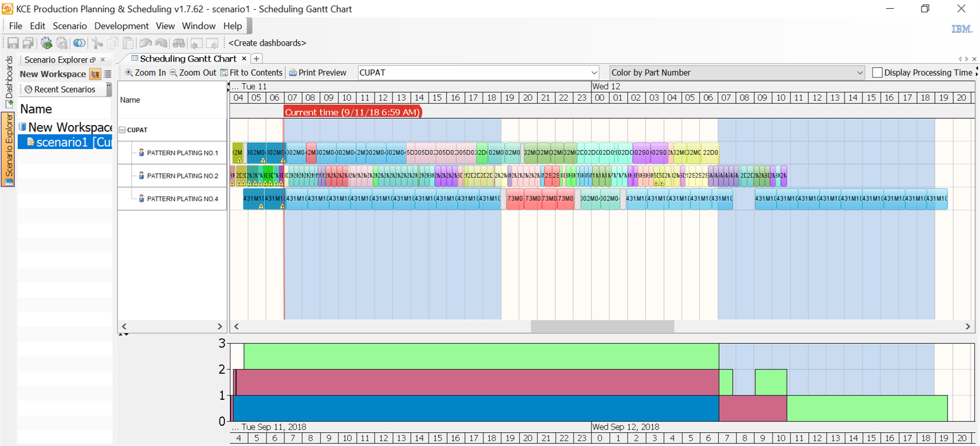Collapse the CUPAT group row
Image resolution: width=980 pixels, height=446 pixels.
pyautogui.click(x=122, y=130)
